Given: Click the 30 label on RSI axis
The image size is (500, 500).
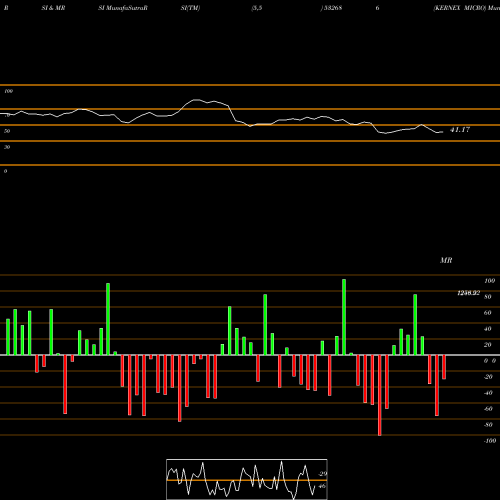Looking at the screenshot, I should coord(7,147).
